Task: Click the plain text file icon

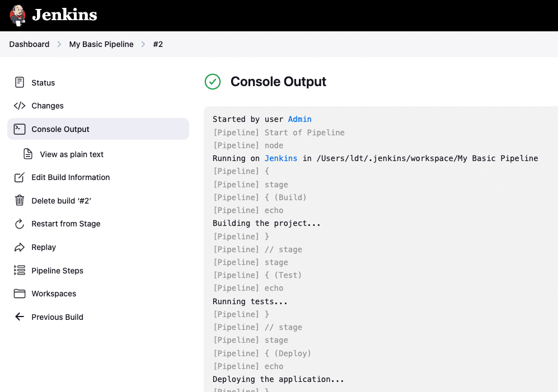Action: click(x=28, y=154)
